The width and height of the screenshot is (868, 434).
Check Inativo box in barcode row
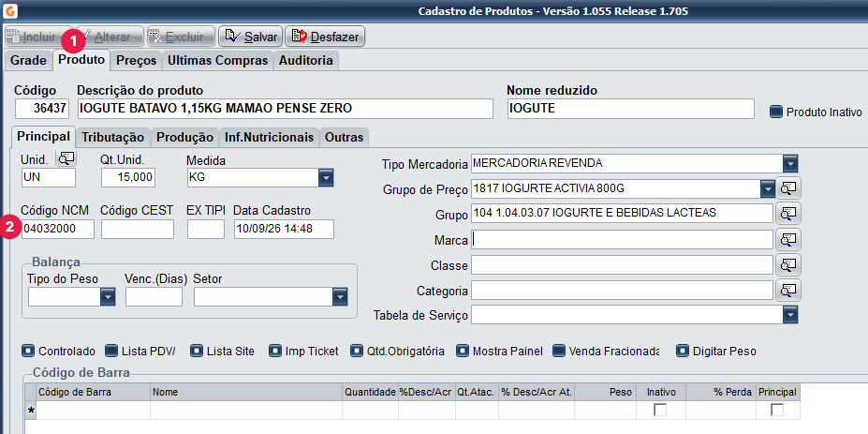pos(661,411)
